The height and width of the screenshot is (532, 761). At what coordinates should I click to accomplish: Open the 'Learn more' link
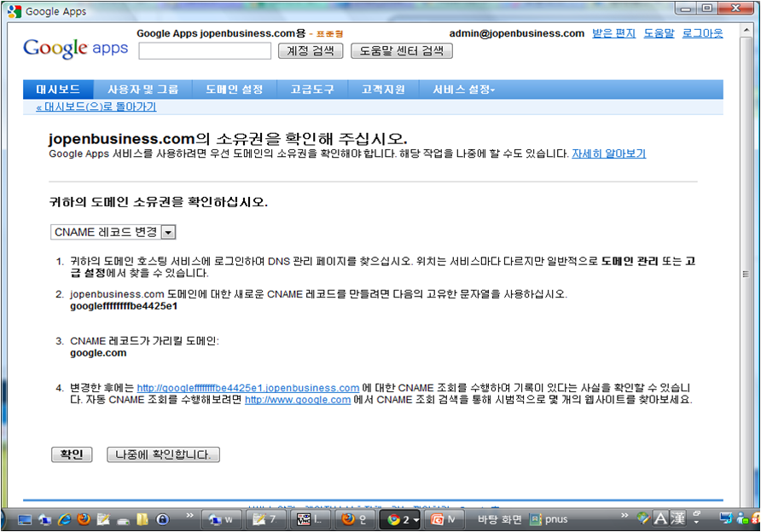tap(608, 153)
